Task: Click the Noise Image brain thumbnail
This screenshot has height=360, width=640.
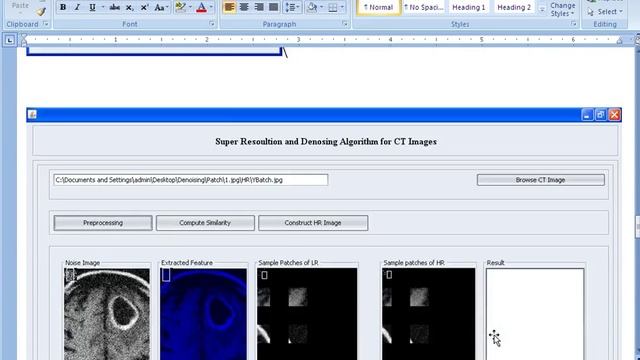Action: [107, 314]
